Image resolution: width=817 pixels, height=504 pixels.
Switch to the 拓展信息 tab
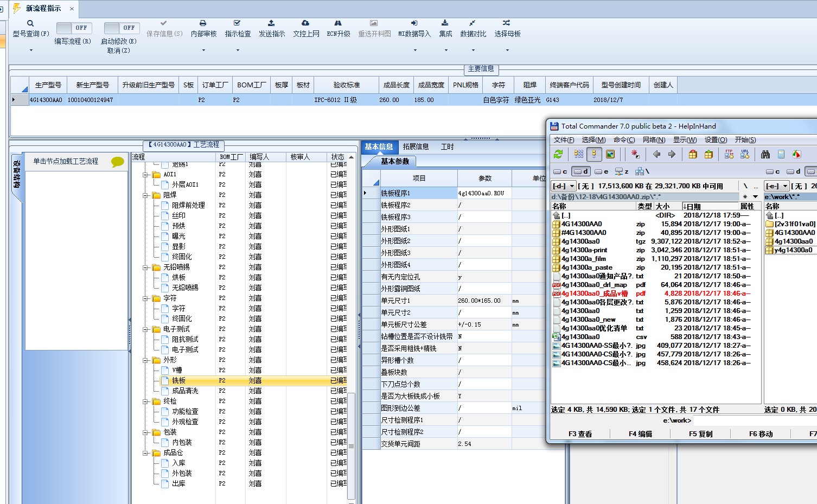point(416,146)
